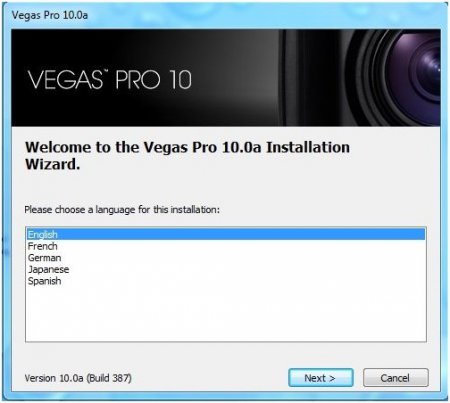Click dark banner area between logo and lens
The image size is (450, 403).
(237, 78)
